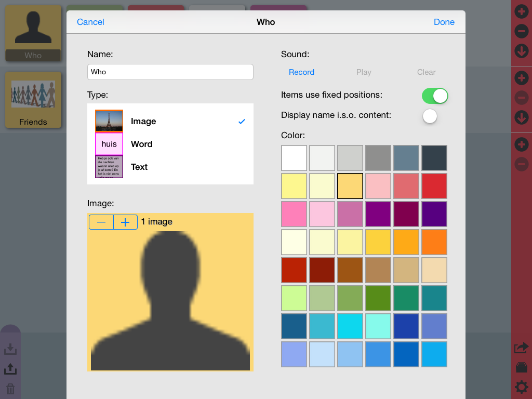Open the storage box icon in sidebar

pos(522,367)
